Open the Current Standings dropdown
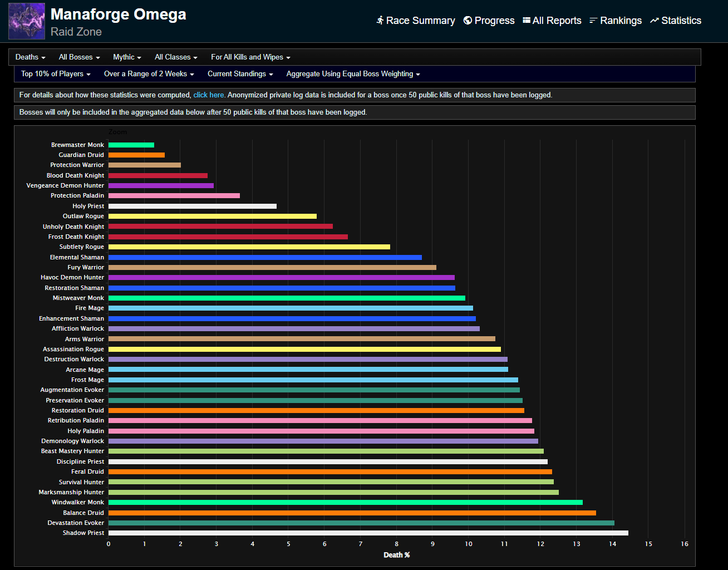The height and width of the screenshot is (570, 728). pyautogui.click(x=240, y=74)
